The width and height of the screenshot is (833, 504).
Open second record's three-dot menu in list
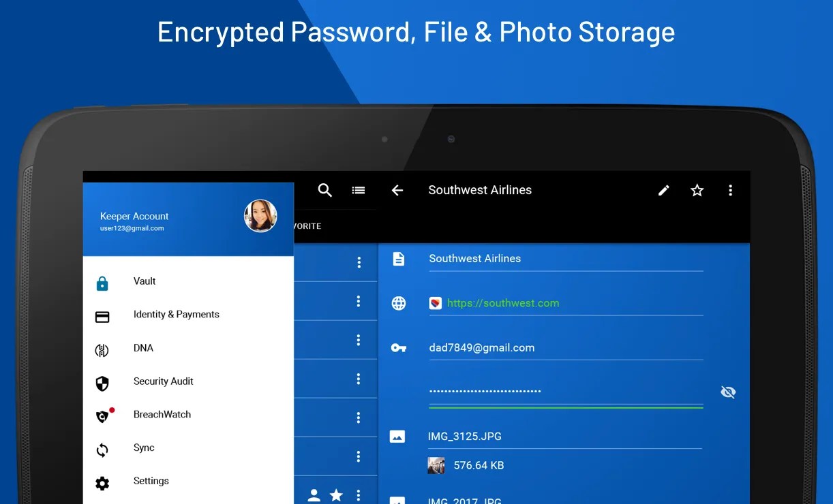(359, 301)
